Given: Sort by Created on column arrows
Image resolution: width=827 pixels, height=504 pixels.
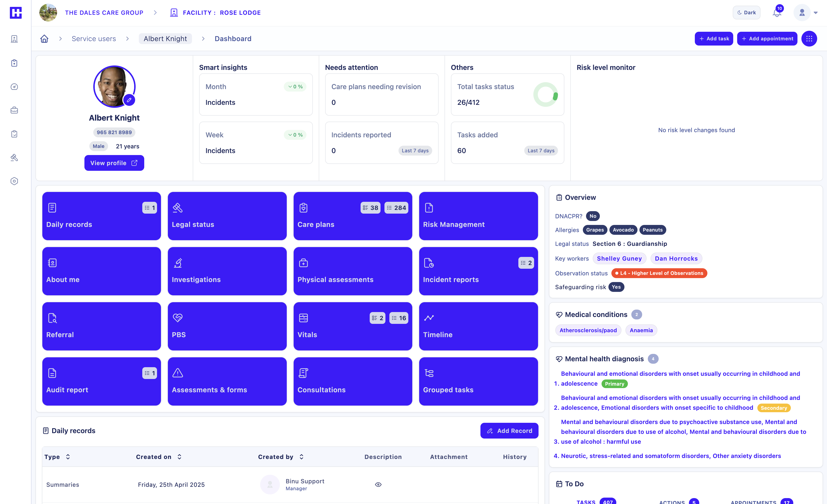Looking at the screenshot, I should click(x=179, y=457).
